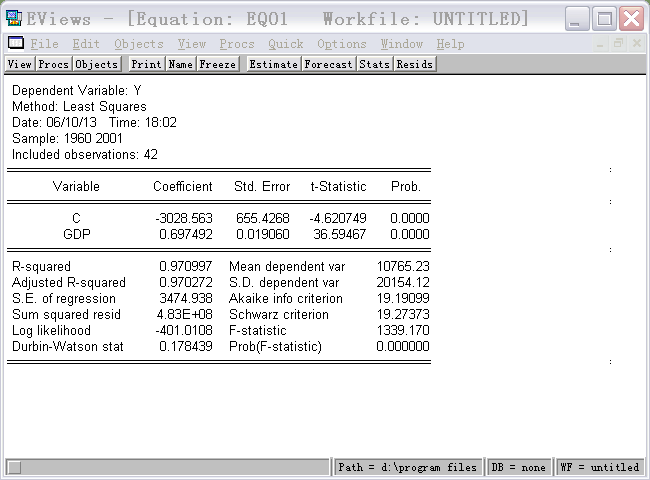Click the EViews application icon in title bar
650x480 pixels.
14,18
